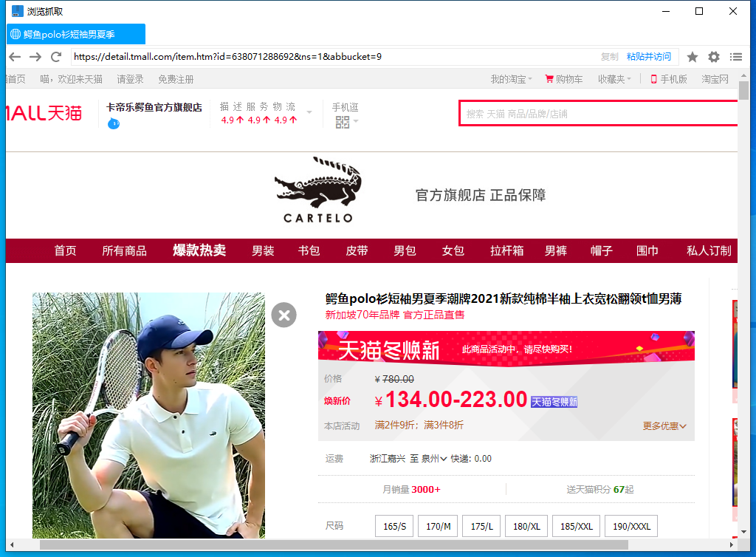Click vertical scrollbar down arrow

[744, 532]
